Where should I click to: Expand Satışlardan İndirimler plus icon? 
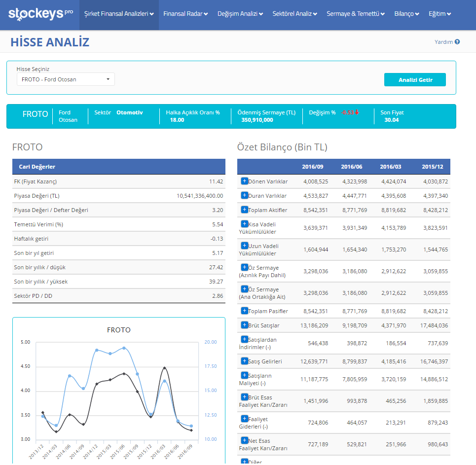244,339
